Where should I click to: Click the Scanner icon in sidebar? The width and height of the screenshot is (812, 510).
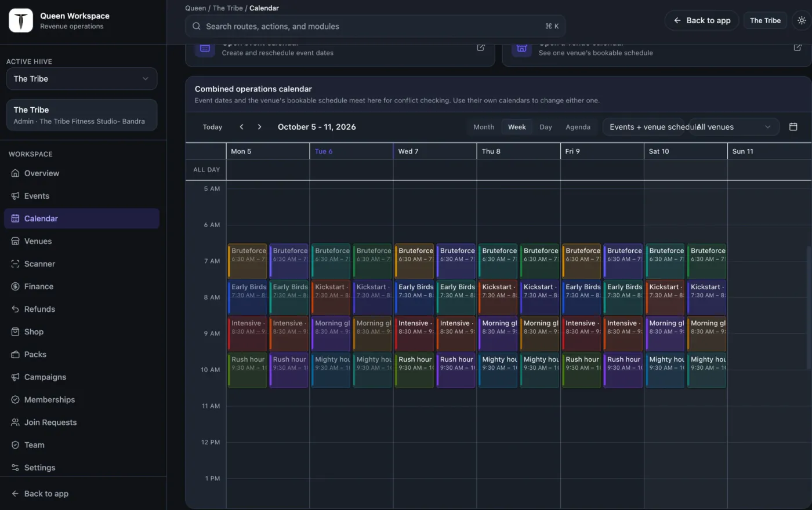[16, 264]
